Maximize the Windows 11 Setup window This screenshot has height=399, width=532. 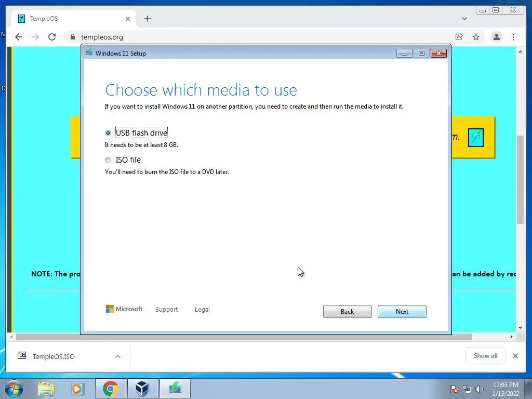pos(421,54)
